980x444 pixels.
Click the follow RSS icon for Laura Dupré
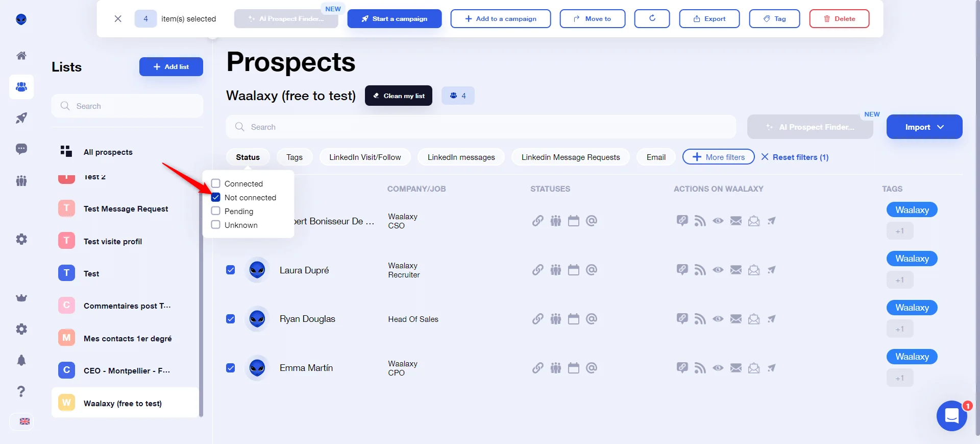pos(700,270)
